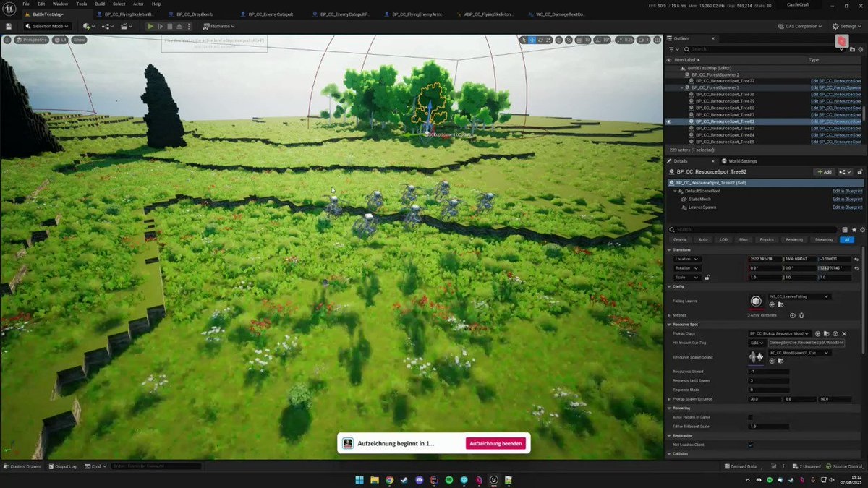The image size is (868, 488).
Task: Save the current level with disk icon
Action: tap(9, 26)
